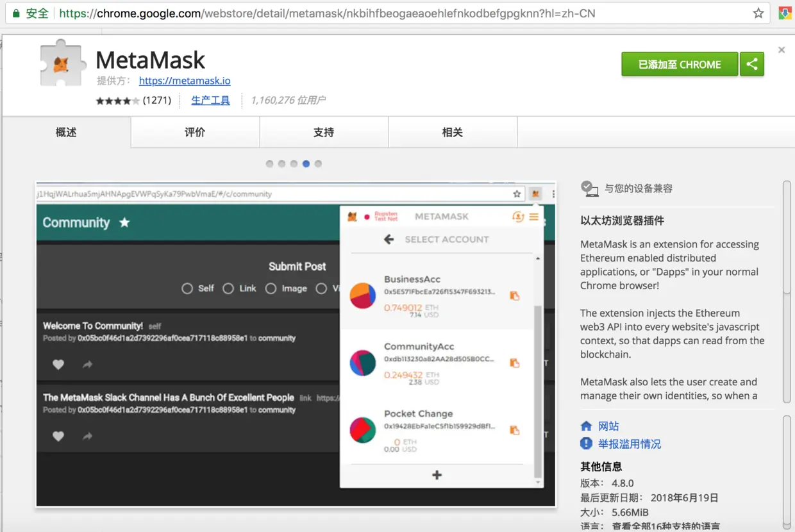Open the https://metamask.io link
The height and width of the screenshot is (532, 795).
[185, 81]
